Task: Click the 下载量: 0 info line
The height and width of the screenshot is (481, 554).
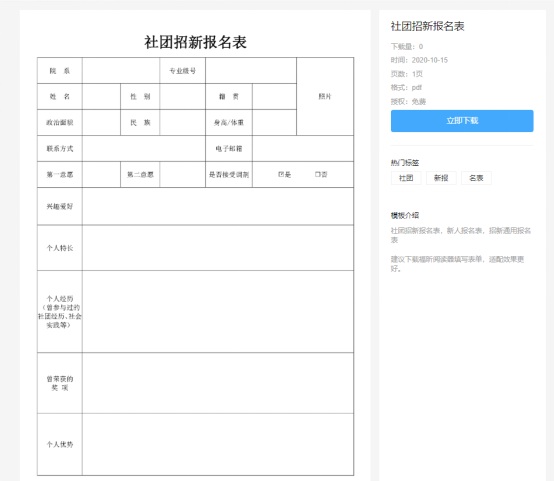Action: (407, 47)
